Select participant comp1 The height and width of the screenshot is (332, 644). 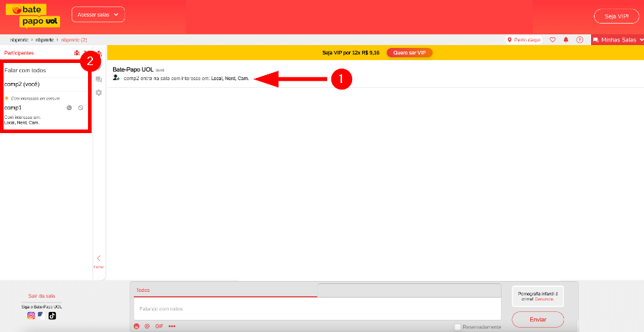click(x=13, y=107)
